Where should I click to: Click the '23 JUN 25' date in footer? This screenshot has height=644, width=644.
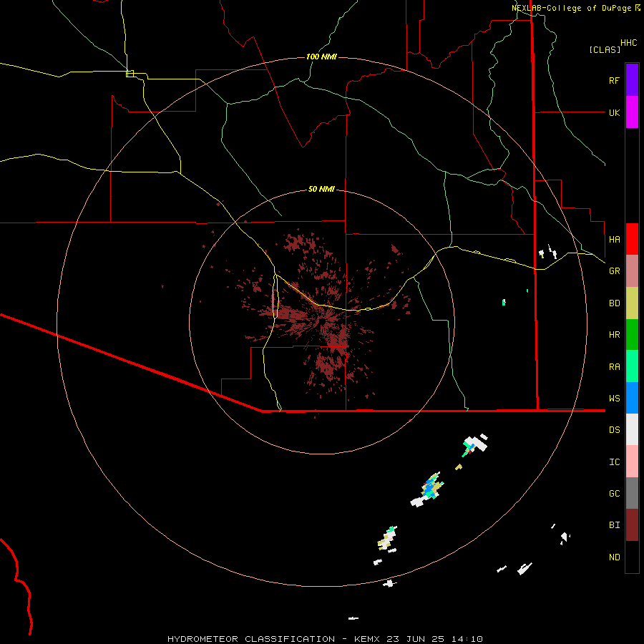click(x=415, y=639)
